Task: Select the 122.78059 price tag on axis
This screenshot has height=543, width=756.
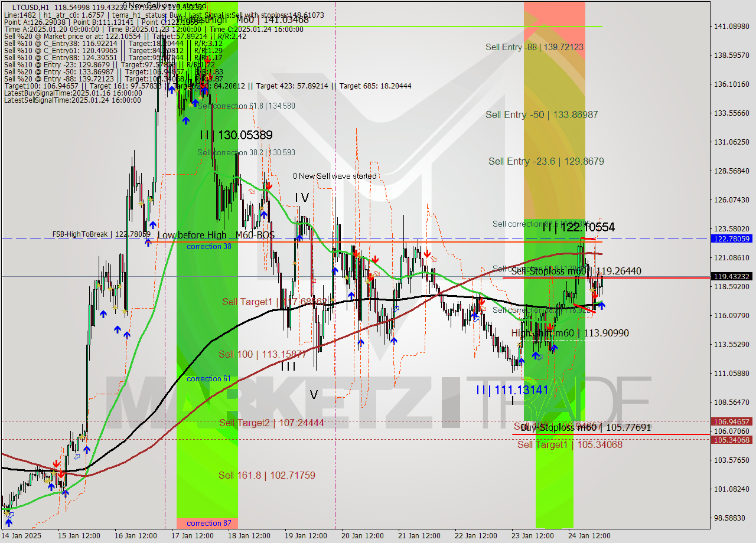Action: (x=732, y=238)
